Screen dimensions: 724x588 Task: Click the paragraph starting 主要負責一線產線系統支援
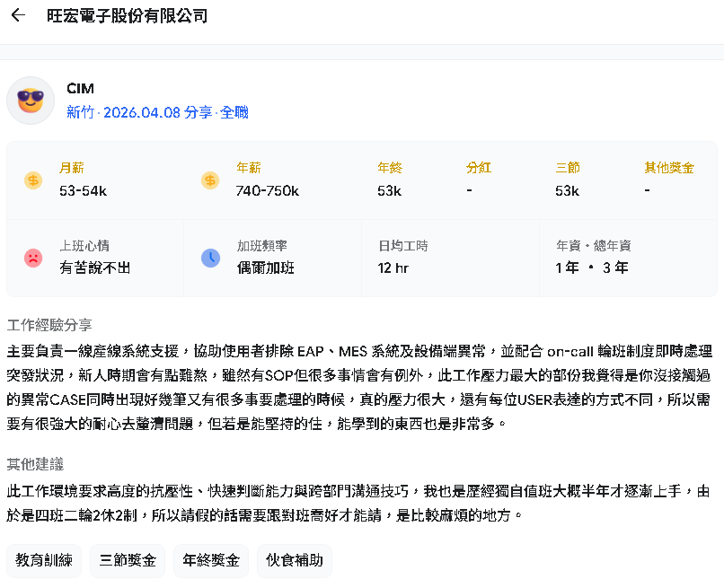click(x=359, y=387)
